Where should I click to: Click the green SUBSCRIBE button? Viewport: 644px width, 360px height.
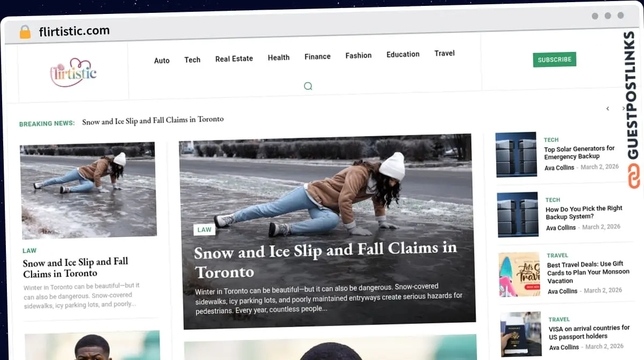point(554,60)
